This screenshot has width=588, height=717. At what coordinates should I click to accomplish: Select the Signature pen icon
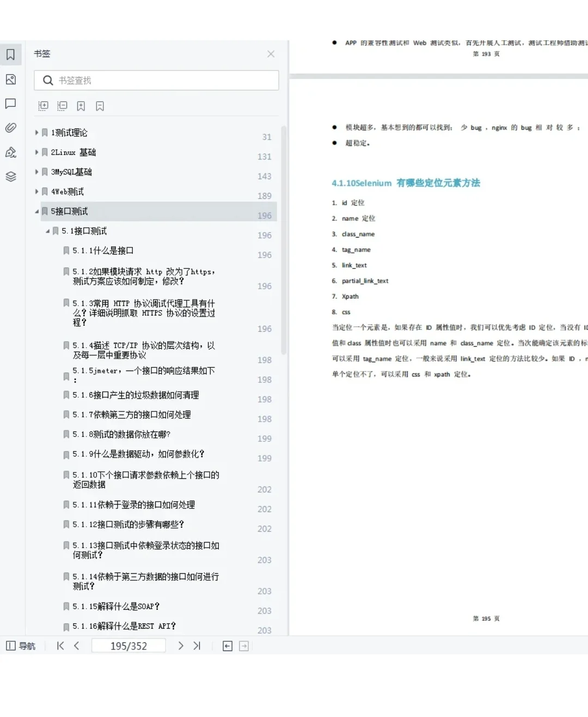[11, 153]
